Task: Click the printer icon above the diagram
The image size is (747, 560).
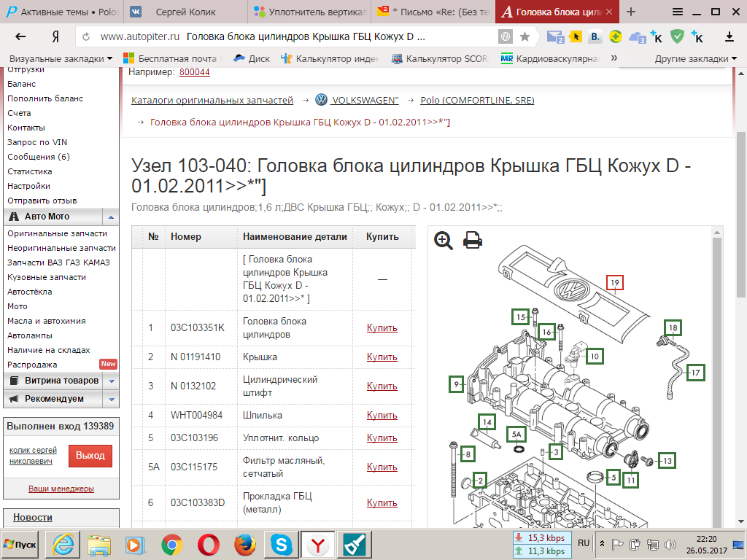Action: pyautogui.click(x=472, y=240)
